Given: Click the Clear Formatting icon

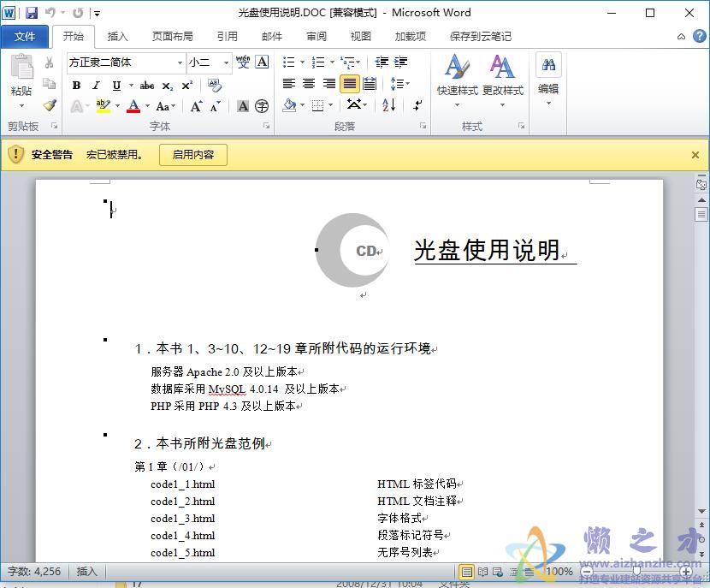Looking at the screenshot, I should click(x=215, y=85).
